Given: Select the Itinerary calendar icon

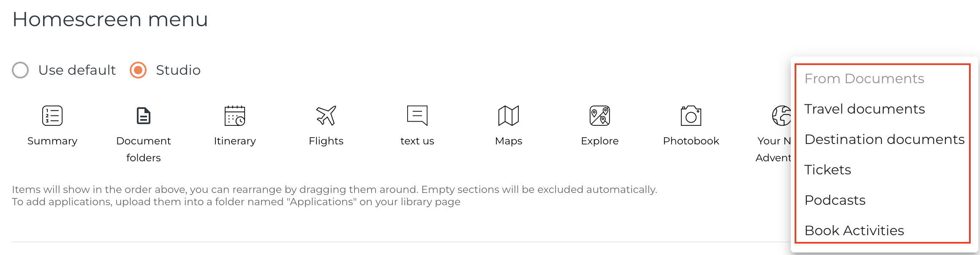Looking at the screenshot, I should tap(235, 116).
